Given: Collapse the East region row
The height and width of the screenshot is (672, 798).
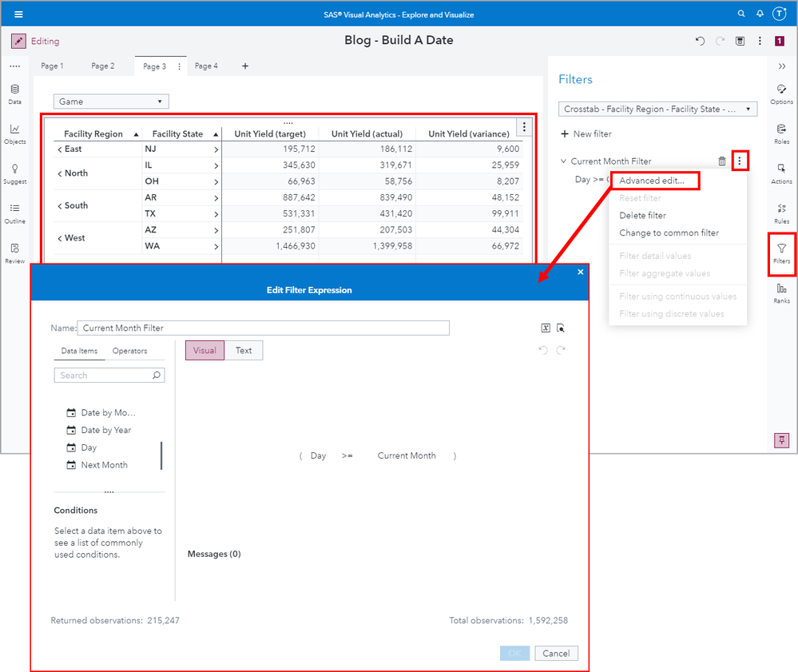Looking at the screenshot, I should (60, 149).
